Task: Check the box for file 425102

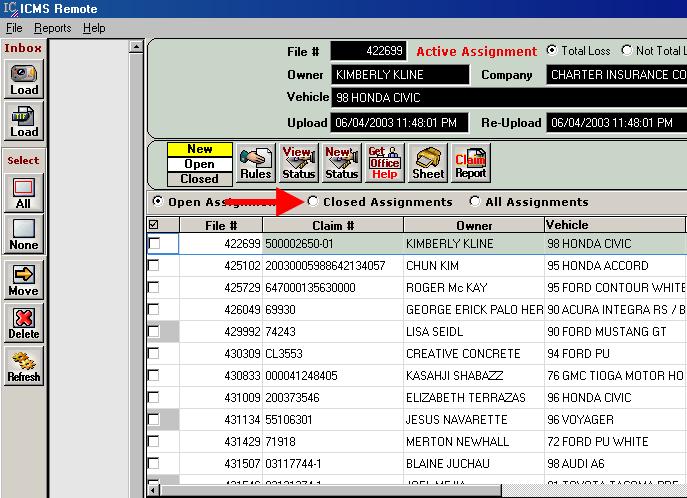Action: (x=154, y=266)
